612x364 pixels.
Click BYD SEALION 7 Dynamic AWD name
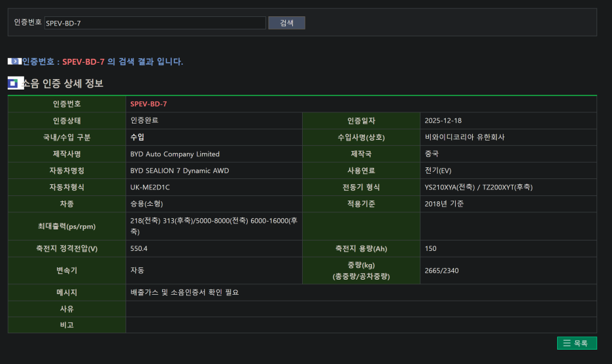pyautogui.click(x=180, y=171)
